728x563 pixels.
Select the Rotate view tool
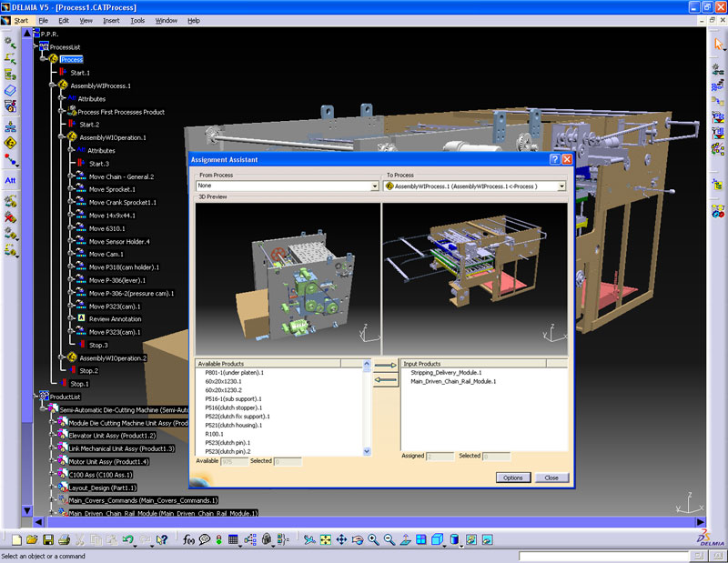(358, 539)
